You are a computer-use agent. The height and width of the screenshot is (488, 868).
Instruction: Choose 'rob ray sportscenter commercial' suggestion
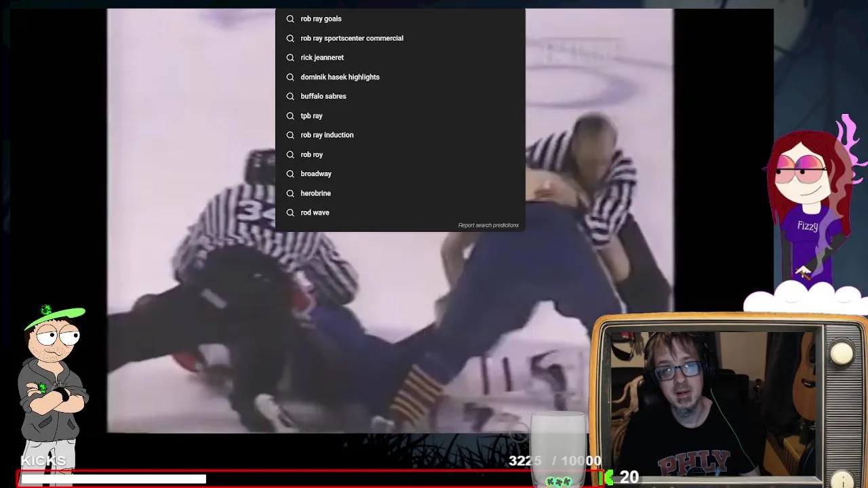coord(400,38)
